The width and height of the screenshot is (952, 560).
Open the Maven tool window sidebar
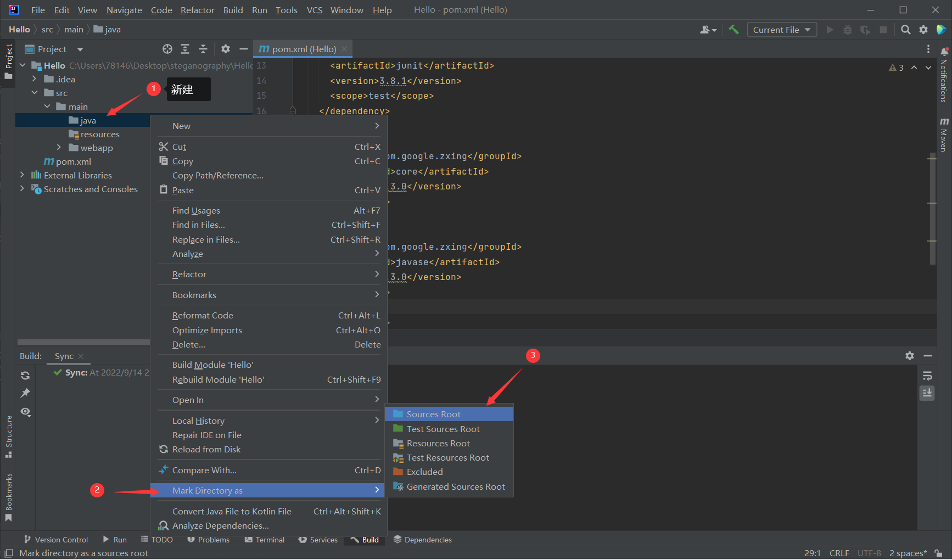point(944,135)
